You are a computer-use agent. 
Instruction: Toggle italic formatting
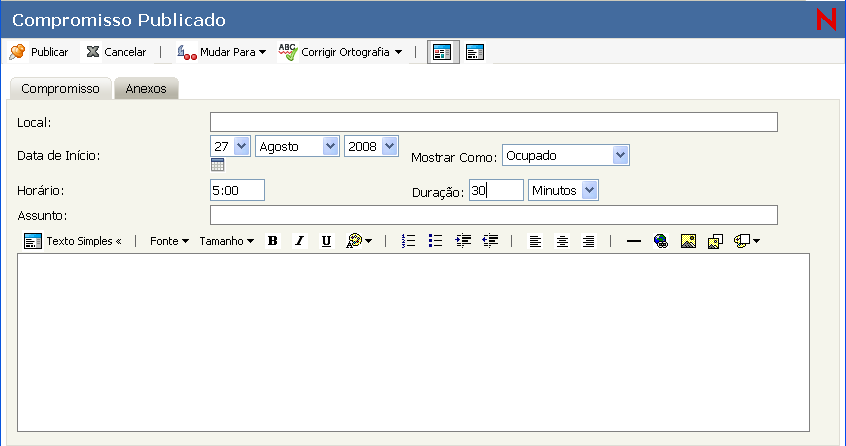(x=299, y=241)
